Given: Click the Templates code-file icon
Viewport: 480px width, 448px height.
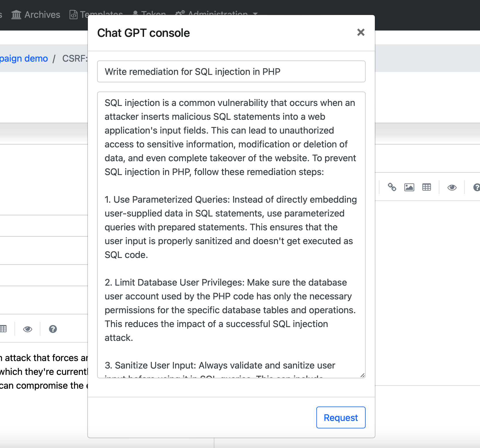Looking at the screenshot, I should [x=73, y=14].
